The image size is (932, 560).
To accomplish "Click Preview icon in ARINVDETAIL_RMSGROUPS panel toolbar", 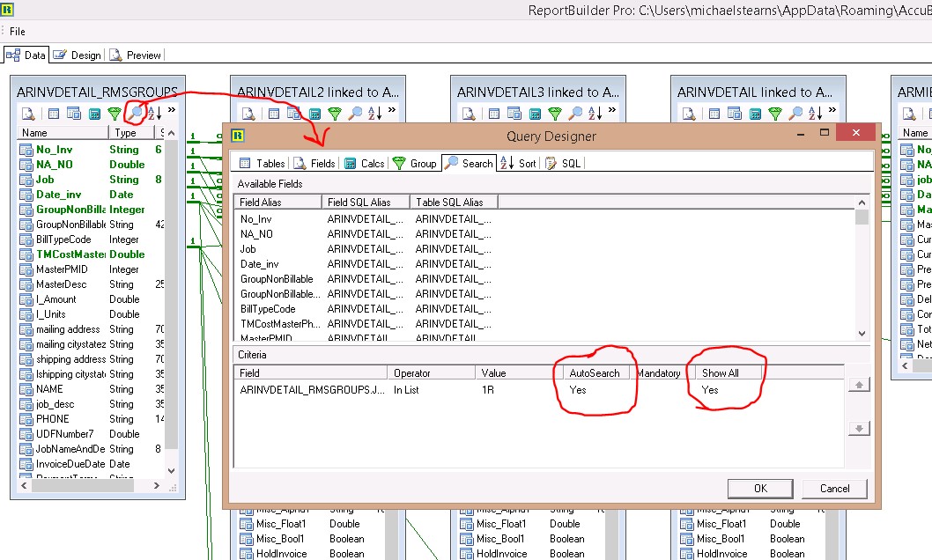I will point(28,113).
